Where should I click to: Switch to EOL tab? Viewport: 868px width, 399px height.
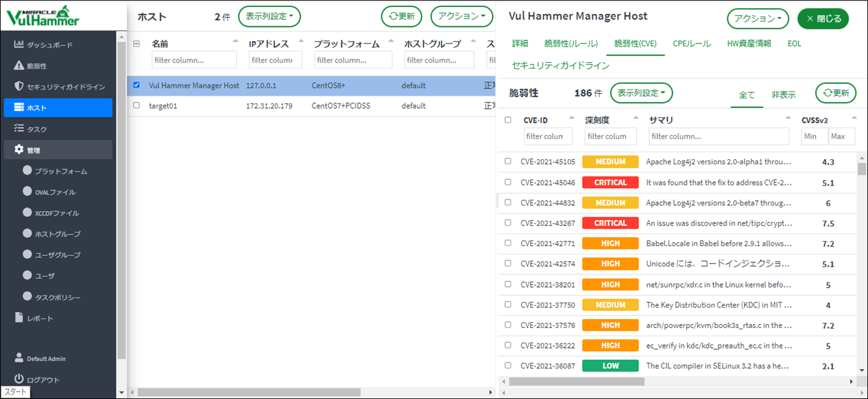click(794, 44)
